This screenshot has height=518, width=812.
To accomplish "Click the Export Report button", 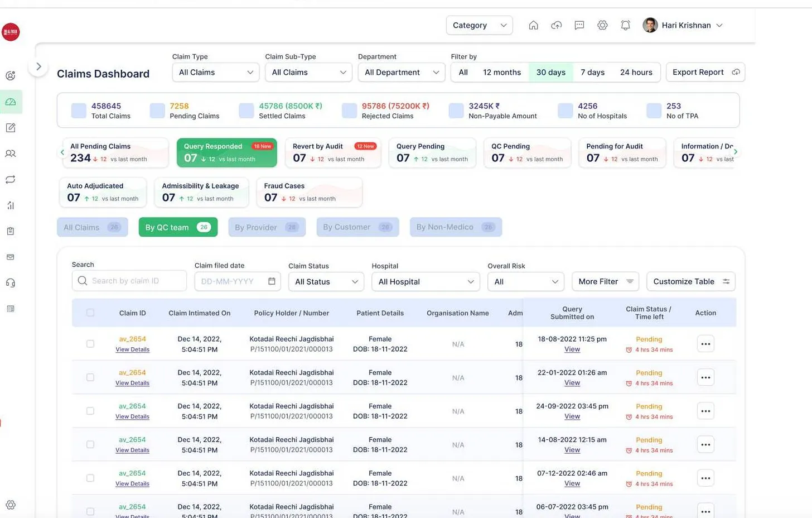I will [x=705, y=73].
